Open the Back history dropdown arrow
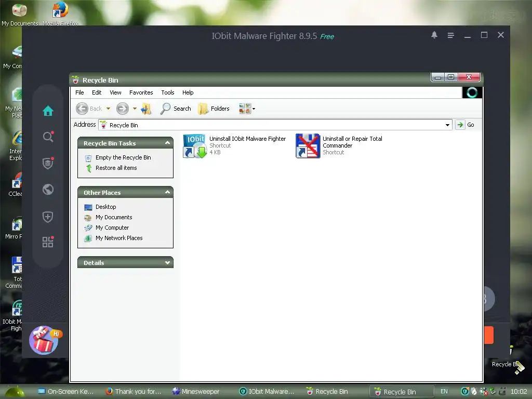The height and width of the screenshot is (399, 532). tap(108, 109)
